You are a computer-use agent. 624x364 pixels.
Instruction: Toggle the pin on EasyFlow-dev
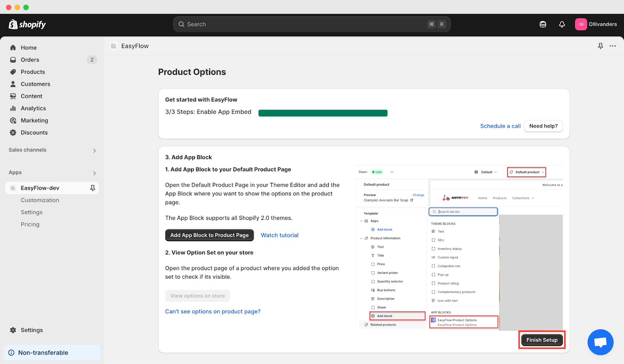(92, 188)
